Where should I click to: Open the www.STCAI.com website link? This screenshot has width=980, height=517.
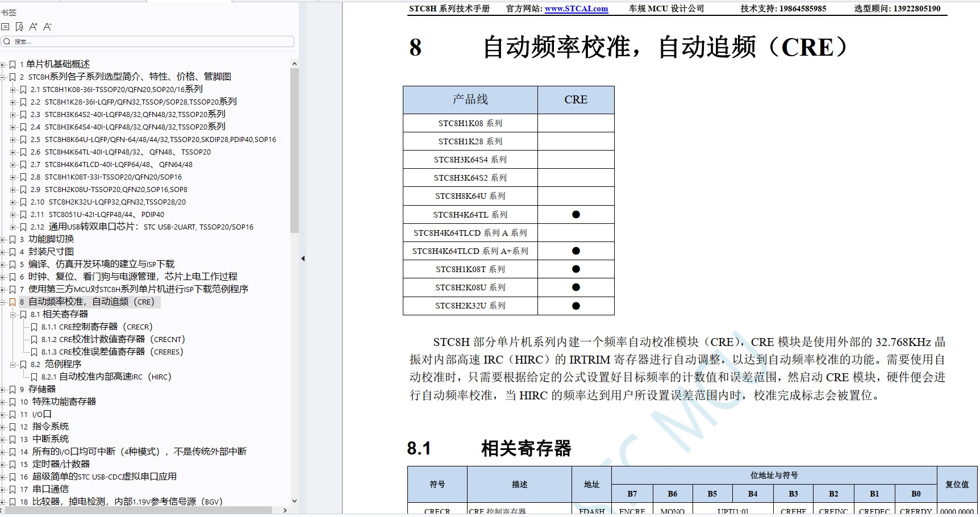click(x=576, y=9)
